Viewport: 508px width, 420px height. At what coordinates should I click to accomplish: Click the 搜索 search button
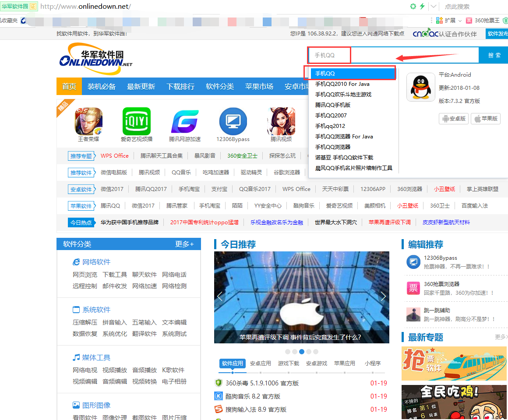(x=494, y=55)
